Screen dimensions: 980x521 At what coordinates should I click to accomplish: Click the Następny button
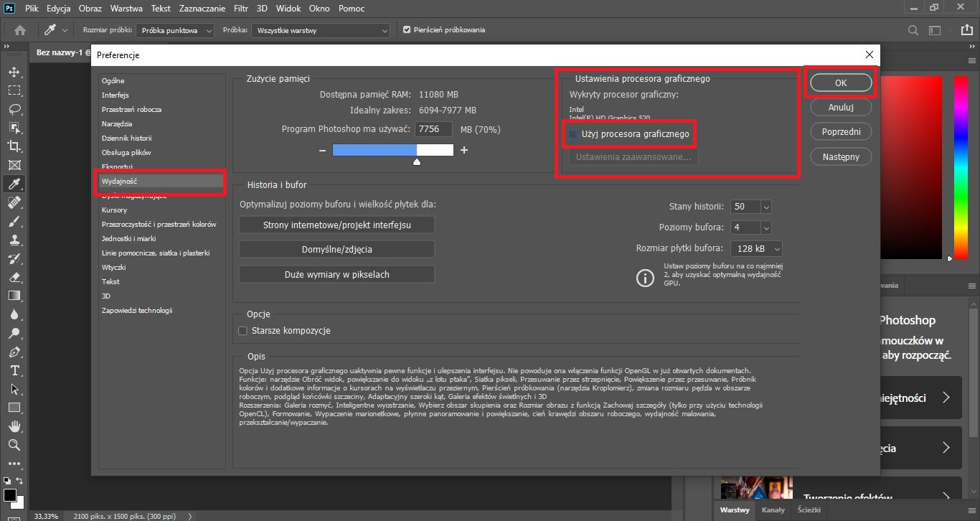(x=841, y=157)
